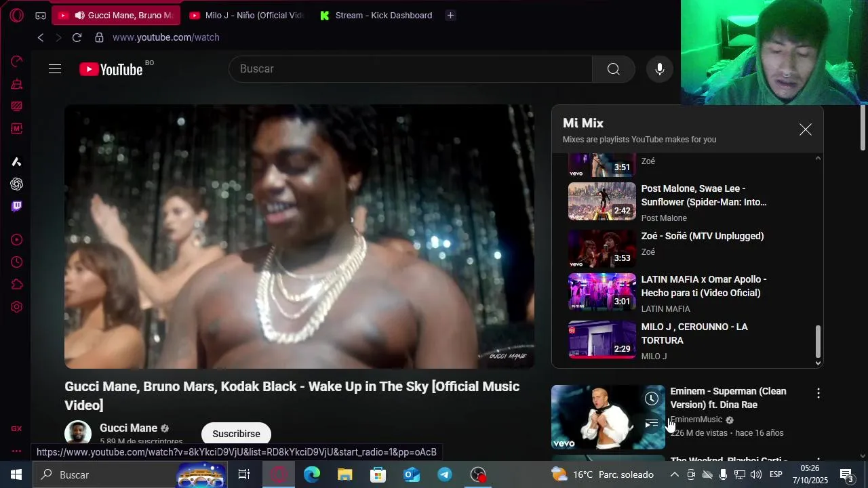
Task: Show hidden system tray icons
Action: (675, 474)
